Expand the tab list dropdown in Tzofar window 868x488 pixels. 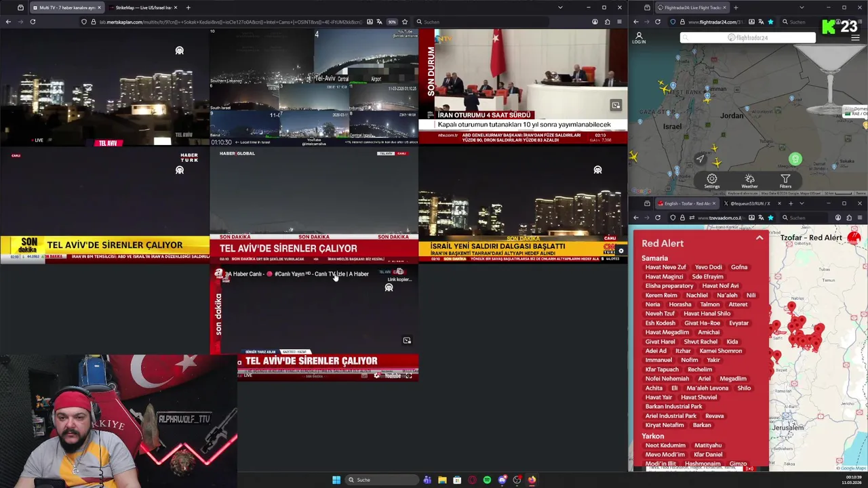(802, 203)
